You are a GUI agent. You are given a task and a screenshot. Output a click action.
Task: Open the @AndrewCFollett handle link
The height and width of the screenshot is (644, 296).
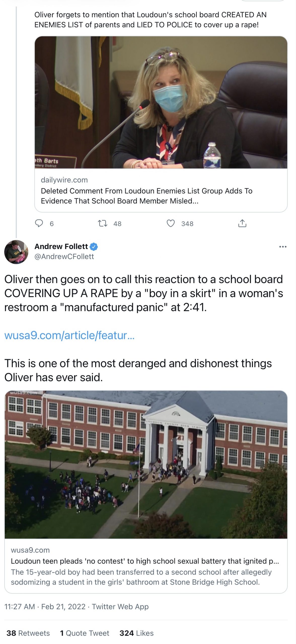point(64,257)
